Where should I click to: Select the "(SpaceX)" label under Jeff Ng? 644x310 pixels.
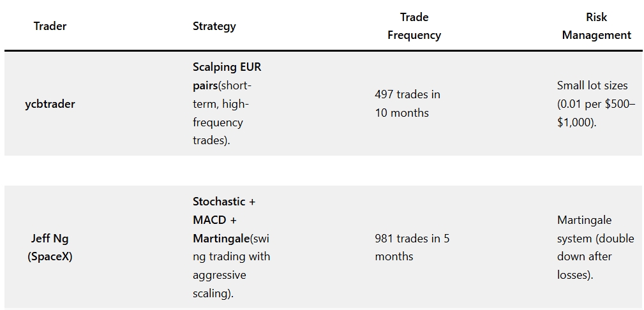coord(50,257)
